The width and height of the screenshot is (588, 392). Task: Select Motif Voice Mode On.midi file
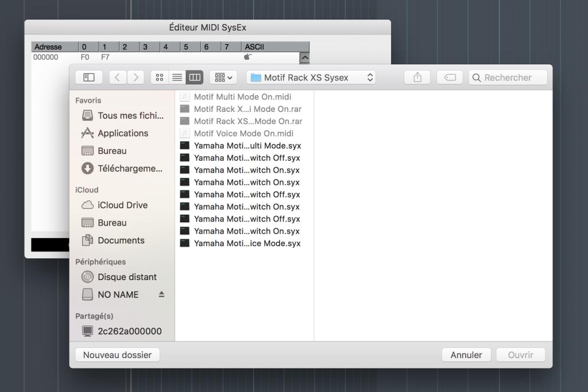tap(244, 133)
